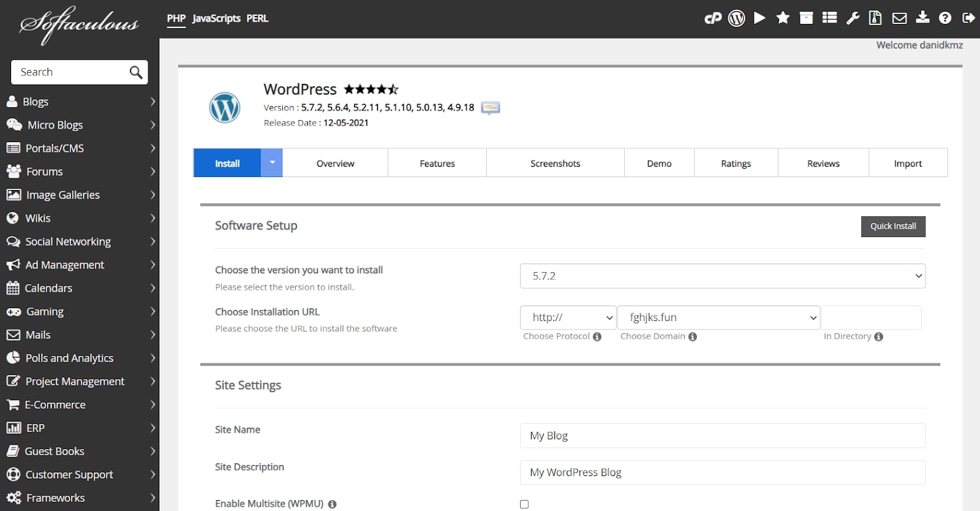
Task: Open the Guest Books category
Action: pos(80,451)
